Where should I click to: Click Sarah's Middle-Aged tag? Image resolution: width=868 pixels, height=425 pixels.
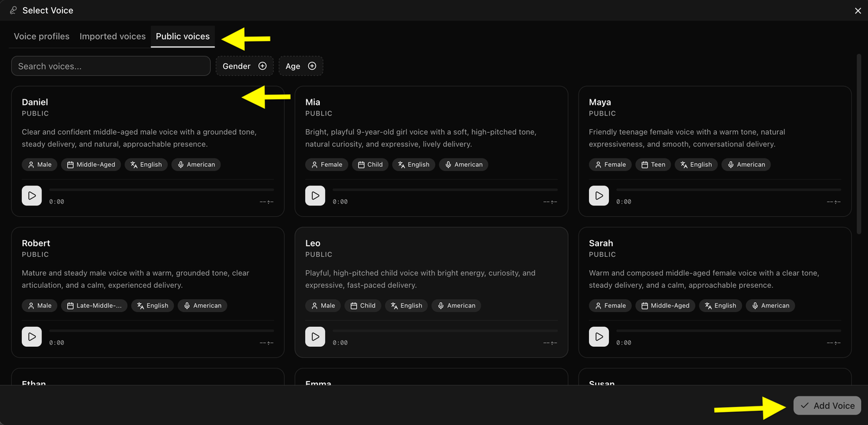(x=665, y=305)
